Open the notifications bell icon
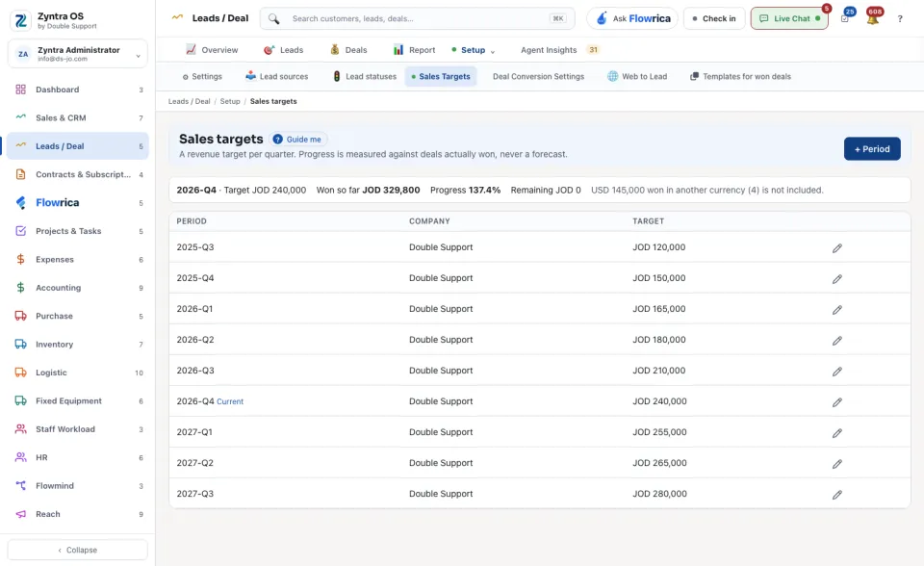 (x=873, y=19)
